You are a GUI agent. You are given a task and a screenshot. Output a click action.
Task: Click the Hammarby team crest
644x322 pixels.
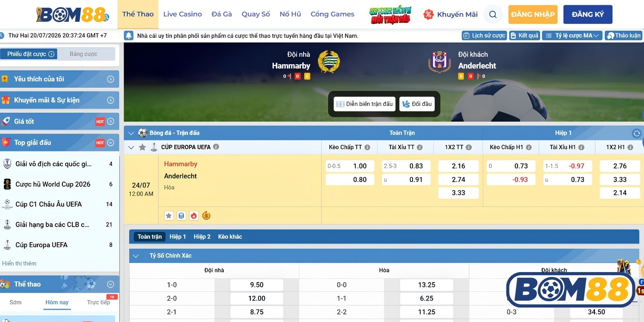click(328, 62)
